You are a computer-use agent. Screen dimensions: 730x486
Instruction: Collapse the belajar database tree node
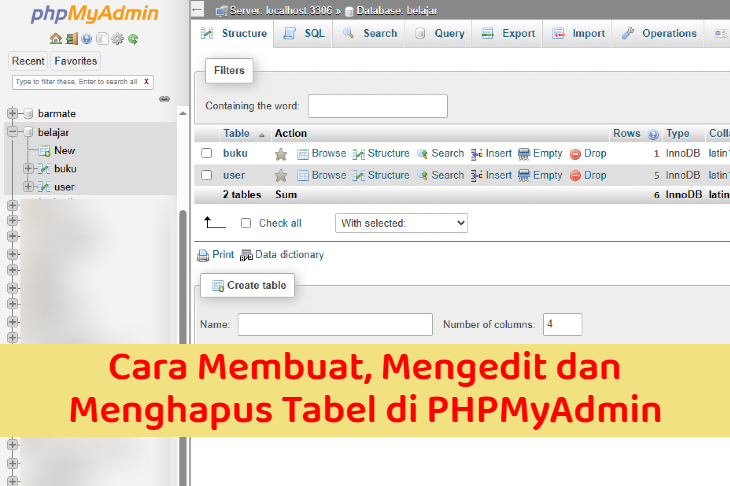tap(13, 132)
